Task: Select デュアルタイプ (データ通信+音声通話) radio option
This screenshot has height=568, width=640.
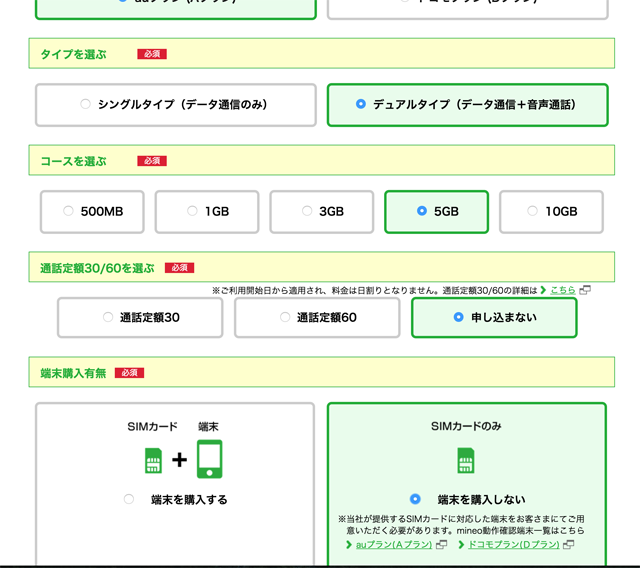Action: point(468,105)
